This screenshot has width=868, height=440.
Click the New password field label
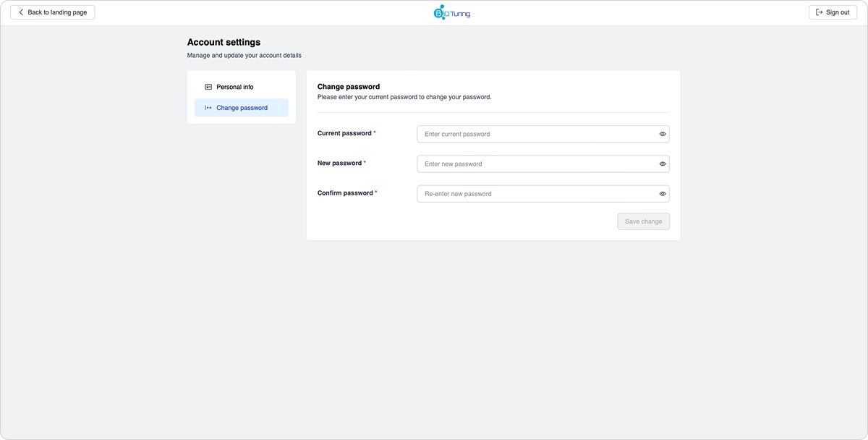pos(339,164)
